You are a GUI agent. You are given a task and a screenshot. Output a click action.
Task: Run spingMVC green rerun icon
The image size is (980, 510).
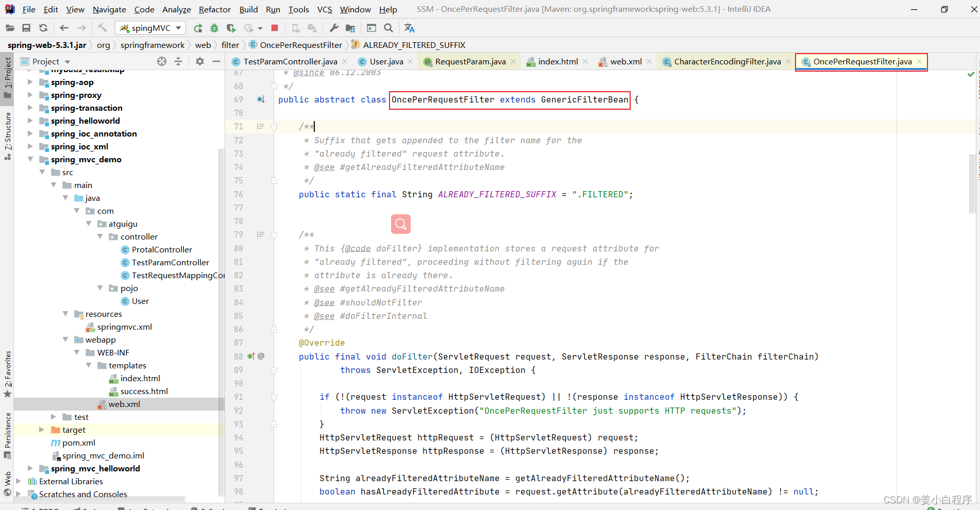coord(198,28)
